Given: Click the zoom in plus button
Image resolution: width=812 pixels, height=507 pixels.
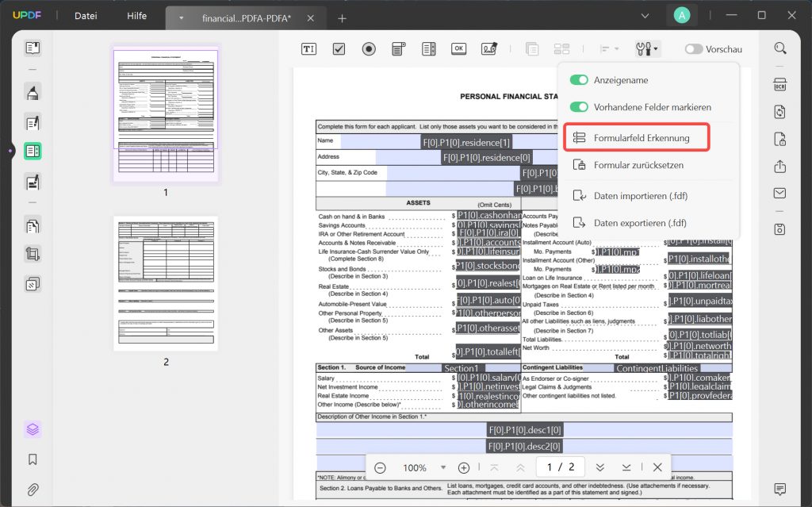Looking at the screenshot, I should 464,467.
